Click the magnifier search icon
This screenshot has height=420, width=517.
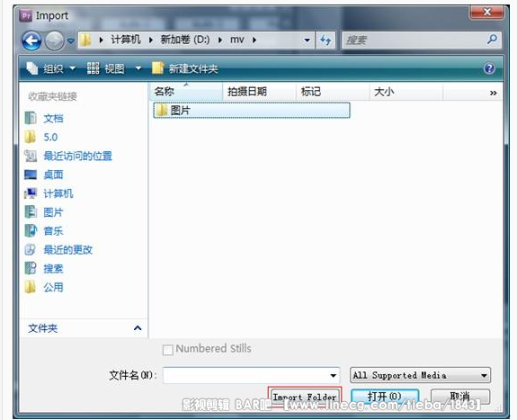(492, 40)
